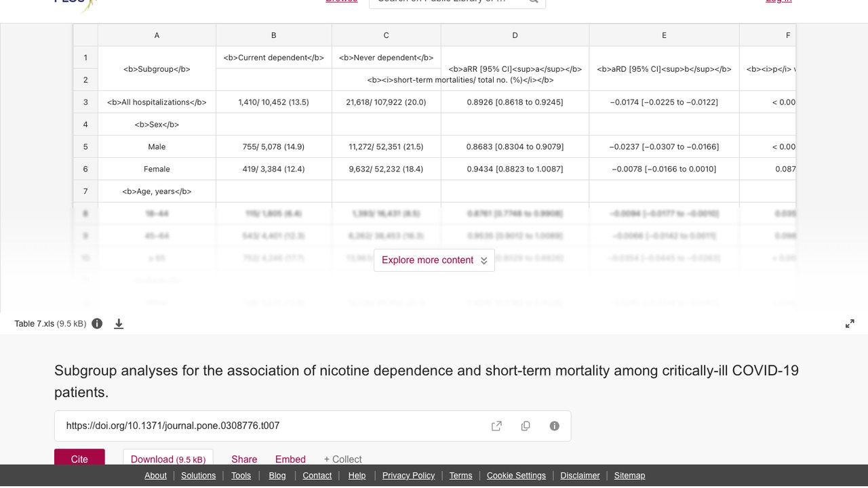Select the column C header
Screen dimensions: 868x488
[387, 35]
